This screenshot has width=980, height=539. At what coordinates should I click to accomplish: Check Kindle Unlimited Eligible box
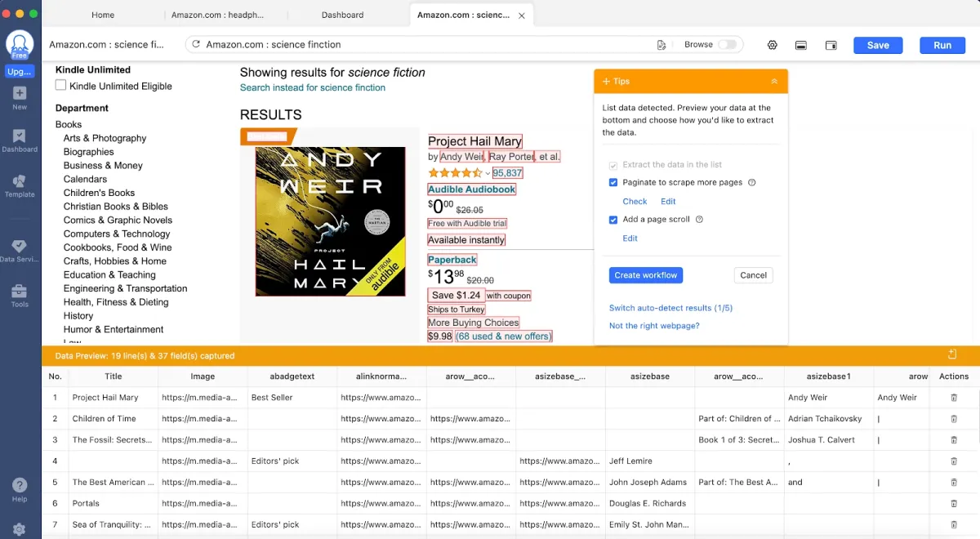tap(60, 85)
